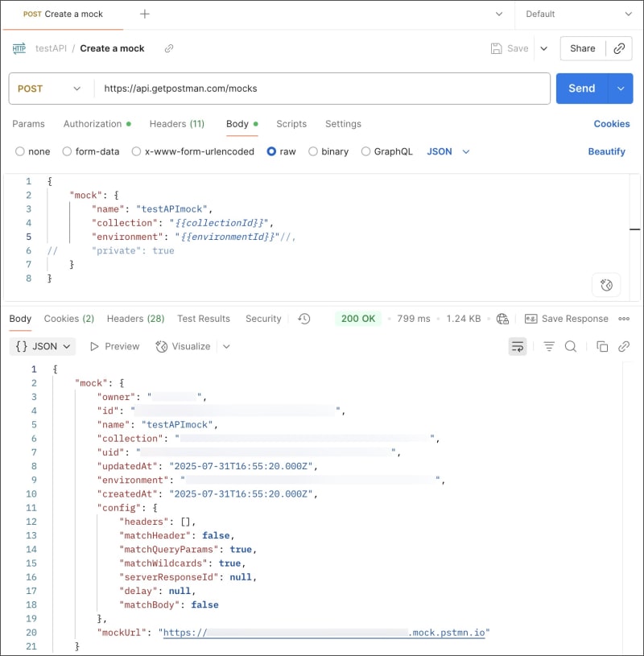Click the response link icon
This screenshot has width=644, height=656.
(x=624, y=346)
